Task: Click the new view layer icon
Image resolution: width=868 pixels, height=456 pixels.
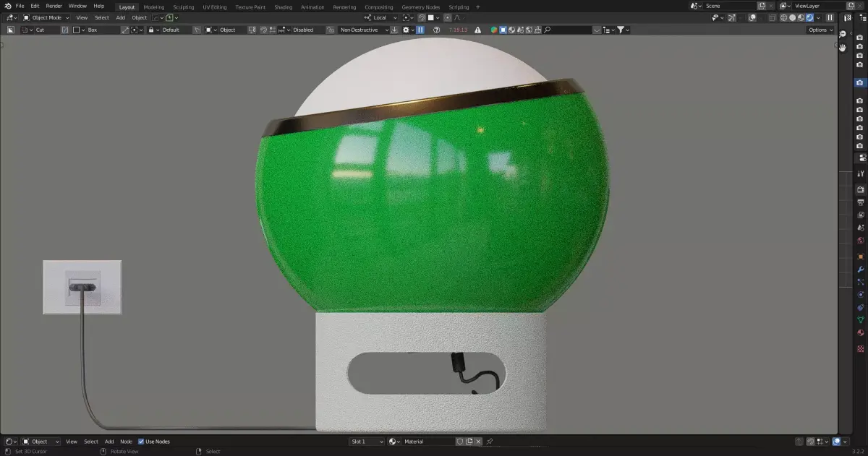Action: click(x=851, y=6)
